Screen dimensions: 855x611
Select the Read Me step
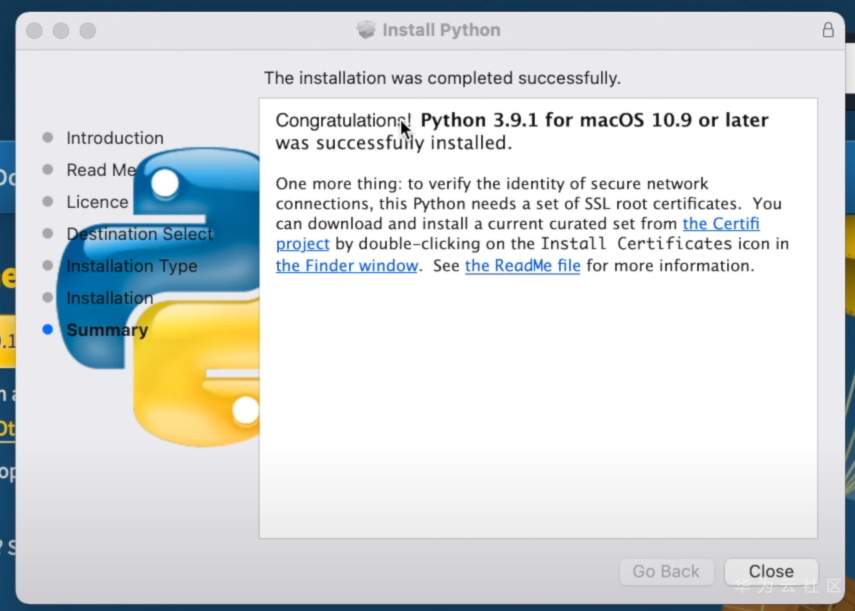(100, 170)
